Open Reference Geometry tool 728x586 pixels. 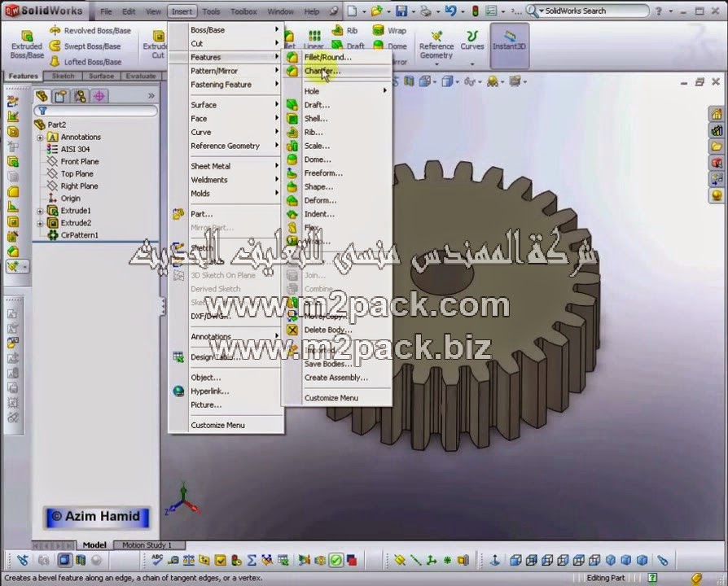(436, 46)
